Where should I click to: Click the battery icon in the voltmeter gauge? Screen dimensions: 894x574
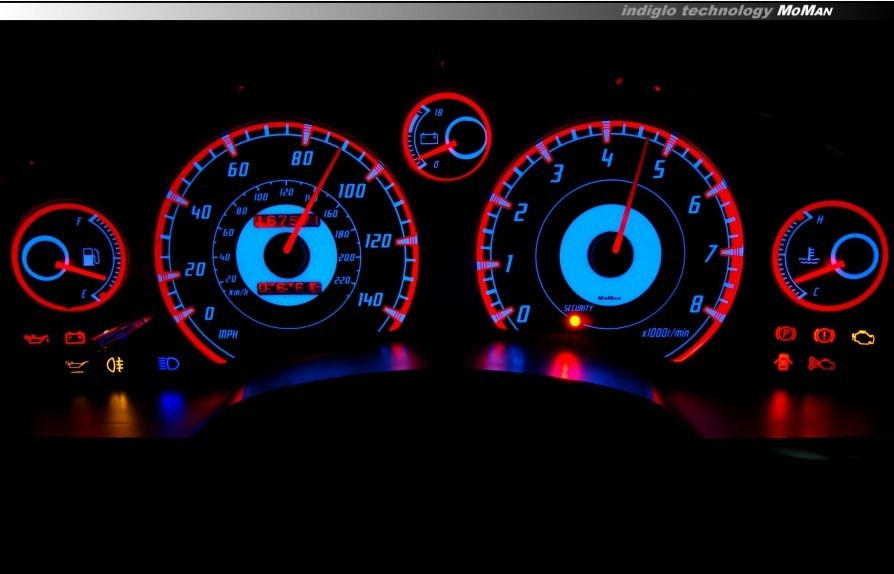point(432,139)
